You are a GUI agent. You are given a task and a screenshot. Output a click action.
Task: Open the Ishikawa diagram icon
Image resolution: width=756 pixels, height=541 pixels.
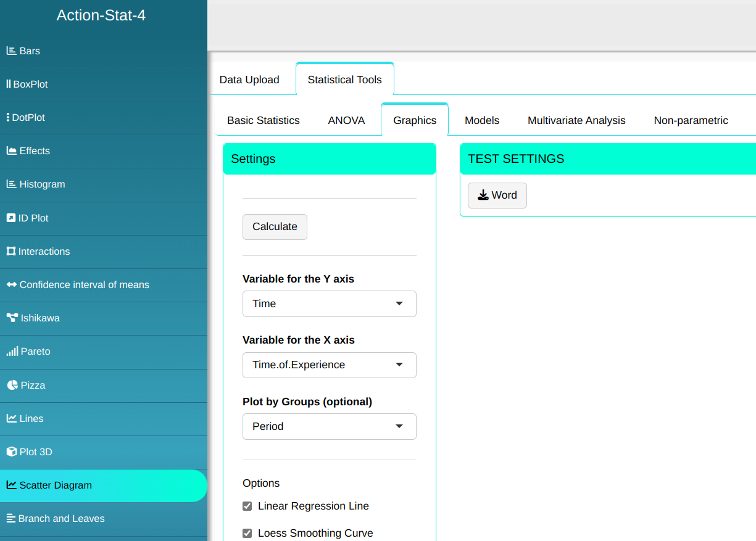12,318
